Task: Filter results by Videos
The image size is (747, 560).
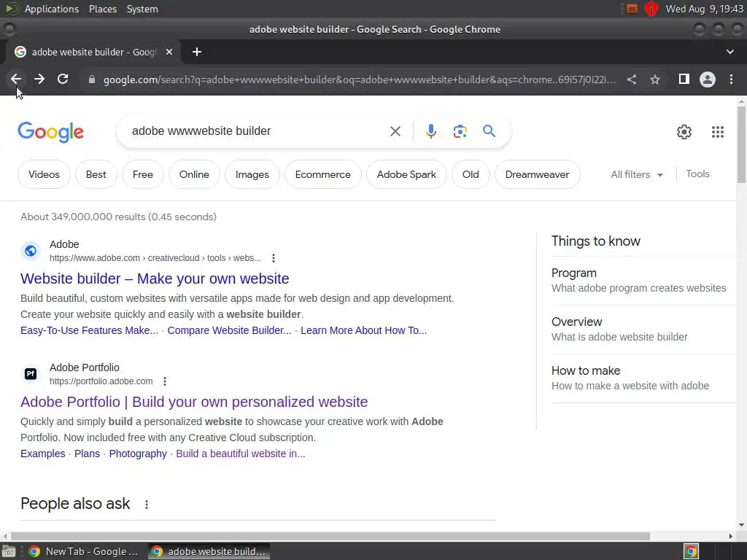Action: (x=44, y=174)
